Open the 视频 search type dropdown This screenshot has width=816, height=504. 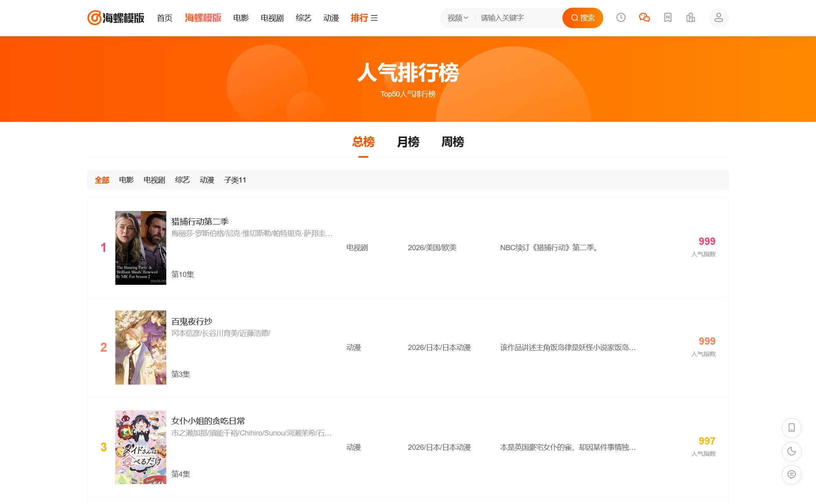point(457,18)
